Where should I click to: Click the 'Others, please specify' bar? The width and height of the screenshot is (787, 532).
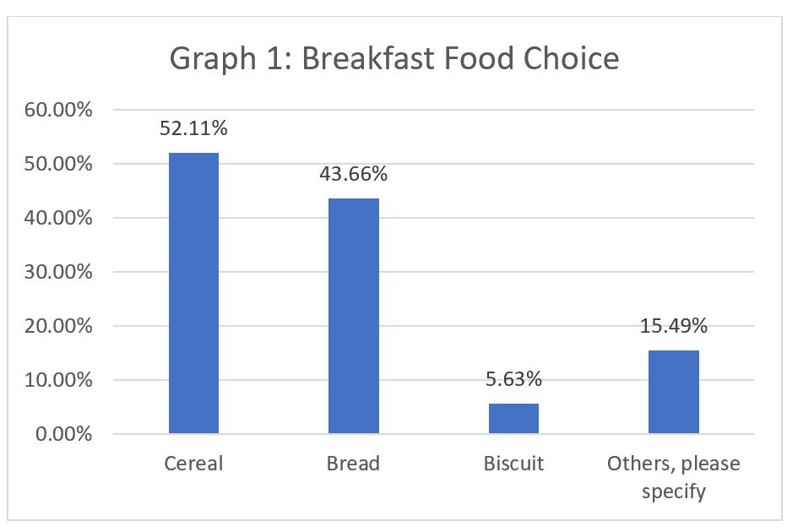[673, 392]
